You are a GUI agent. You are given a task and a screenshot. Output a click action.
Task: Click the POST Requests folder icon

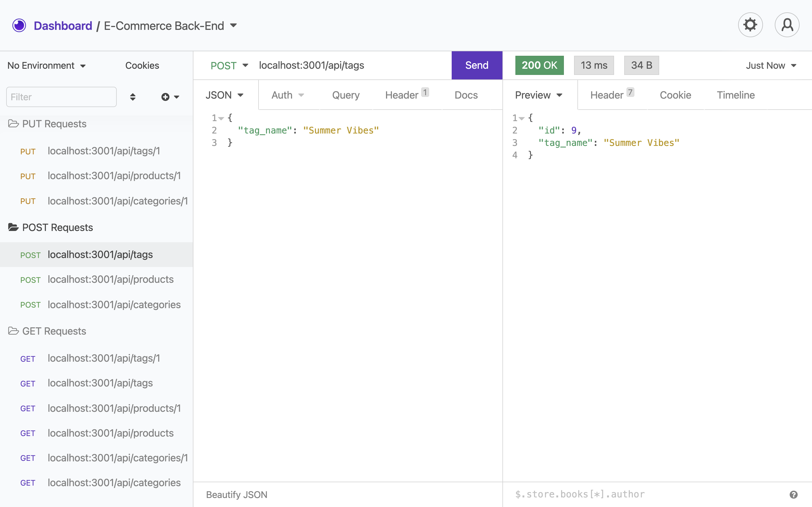(x=14, y=227)
